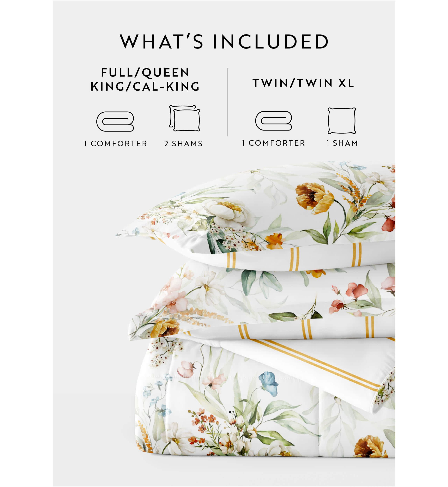Click the WHAT'S INCLUDED heading

click(x=224, y=41)
